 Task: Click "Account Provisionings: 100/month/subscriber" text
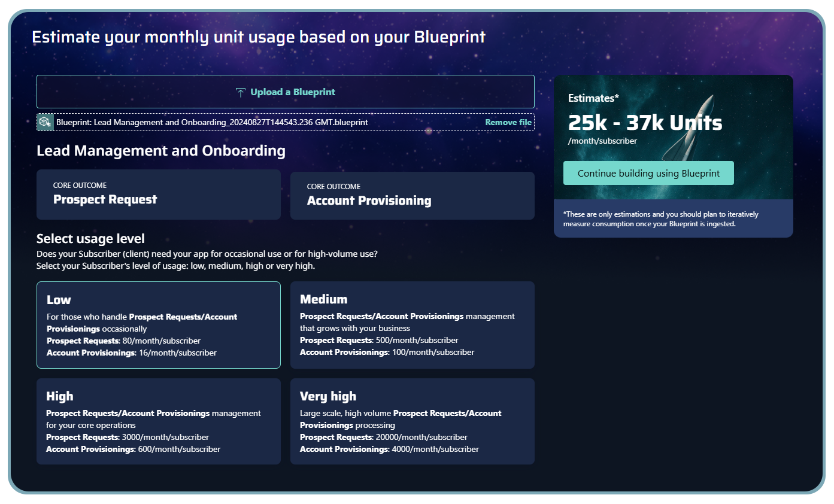(x=387, y=352)
